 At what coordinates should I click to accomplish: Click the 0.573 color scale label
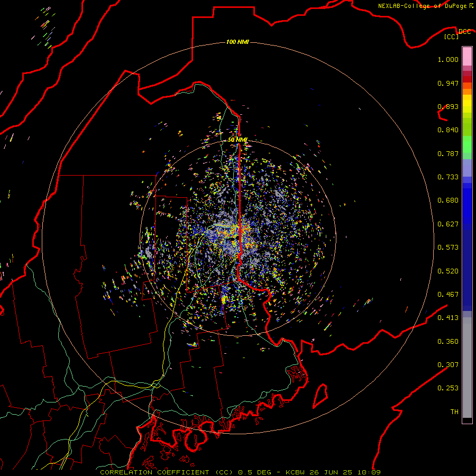(x=448, y=248)
